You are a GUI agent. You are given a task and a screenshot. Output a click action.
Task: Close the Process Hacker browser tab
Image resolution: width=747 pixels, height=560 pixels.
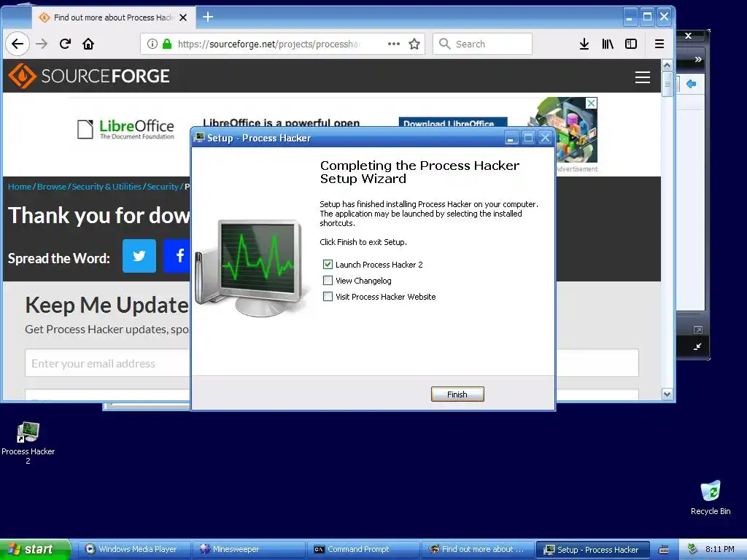[x=183, y=17]
